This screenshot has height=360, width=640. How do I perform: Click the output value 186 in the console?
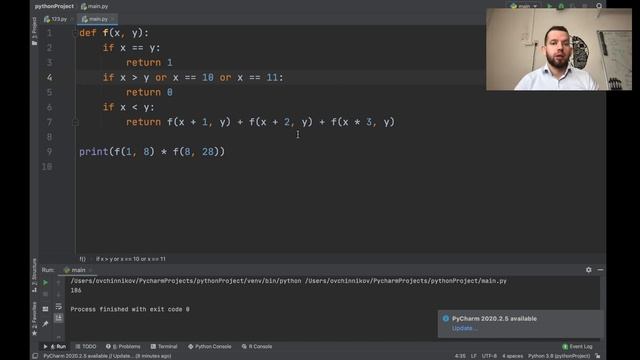[76, 291]
